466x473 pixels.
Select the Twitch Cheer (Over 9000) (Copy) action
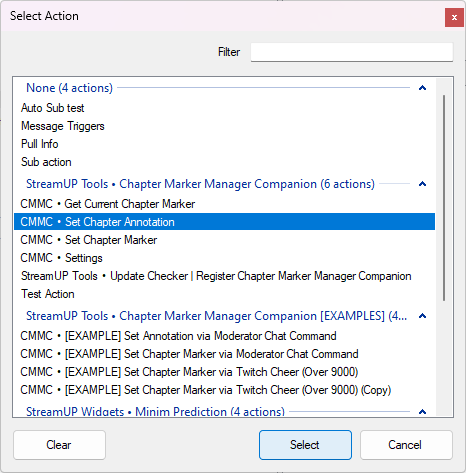[224, 390]
